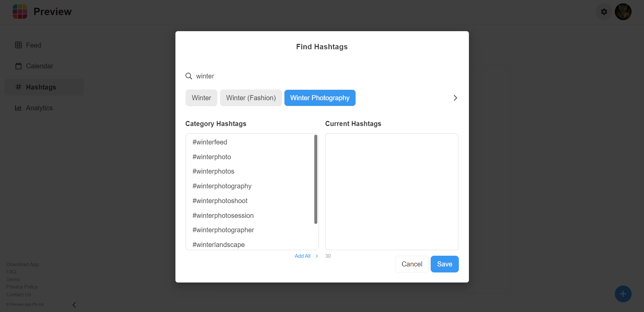Click the chevron next to Add All
Image resolution: width=644 pixels, height=312 pixels.
(317, 256)
